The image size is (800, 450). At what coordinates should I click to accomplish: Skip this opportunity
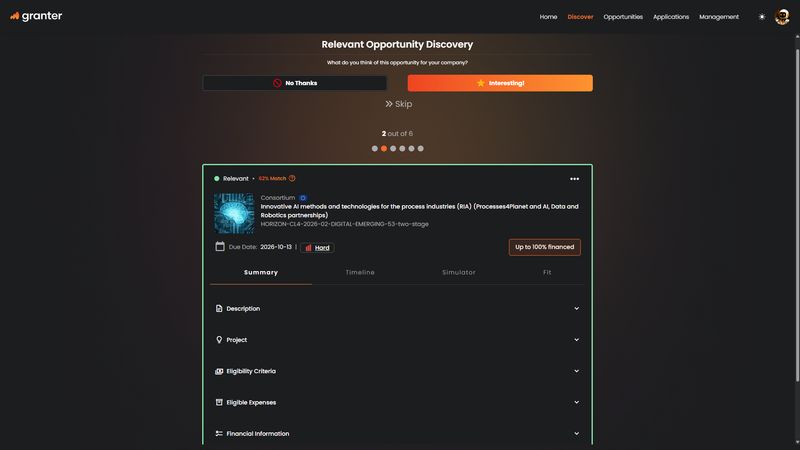point(398,104)
